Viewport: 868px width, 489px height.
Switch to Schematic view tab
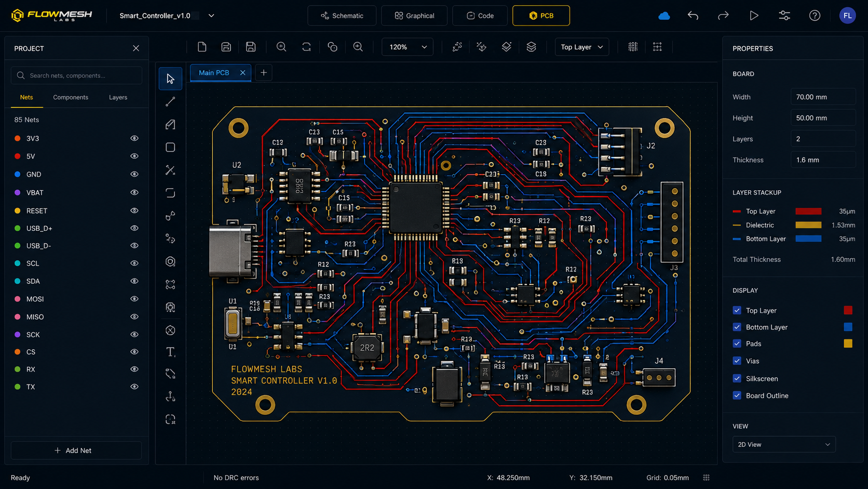(x=342, y=16)
